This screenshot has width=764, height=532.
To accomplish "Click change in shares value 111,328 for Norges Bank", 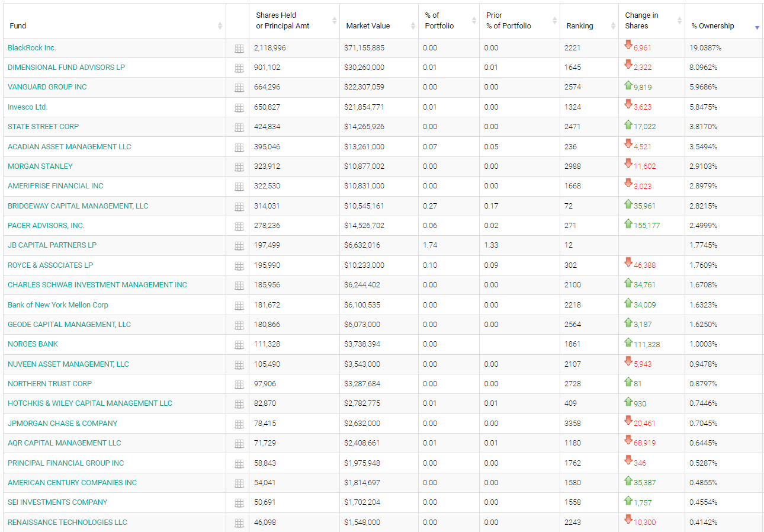I will click(647, 344).
